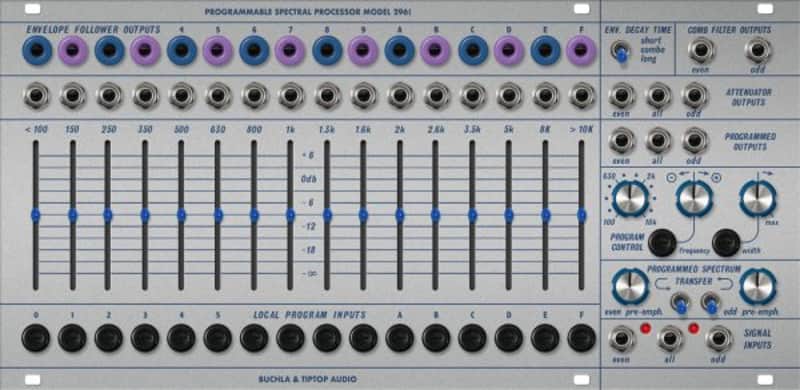
Task: Click the 'PROGRAMMED SPECTRUM' label
Action: tap(694, 269)
